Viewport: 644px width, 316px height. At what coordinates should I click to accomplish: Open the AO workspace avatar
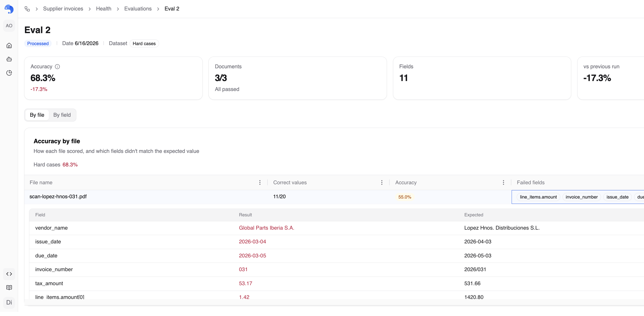click(9, 26)
